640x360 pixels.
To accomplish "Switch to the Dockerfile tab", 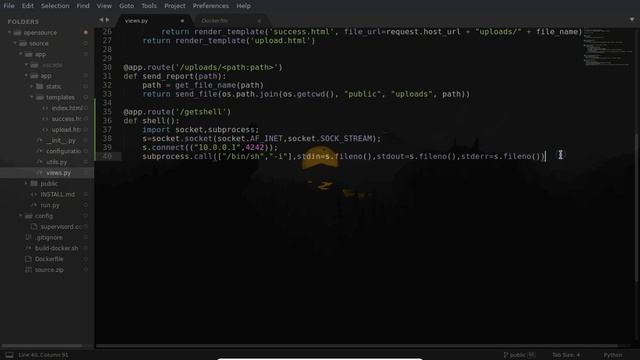I will point(215,20).
